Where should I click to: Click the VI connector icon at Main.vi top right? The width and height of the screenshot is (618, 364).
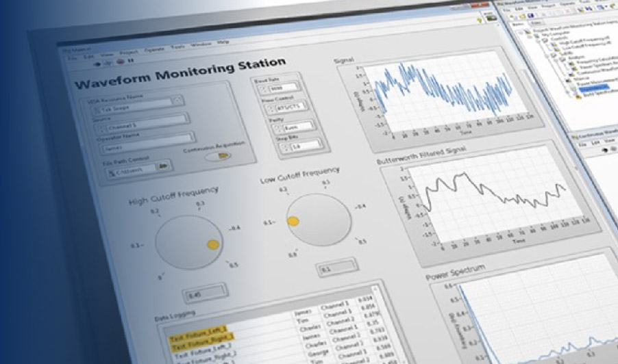pos(491,17)
